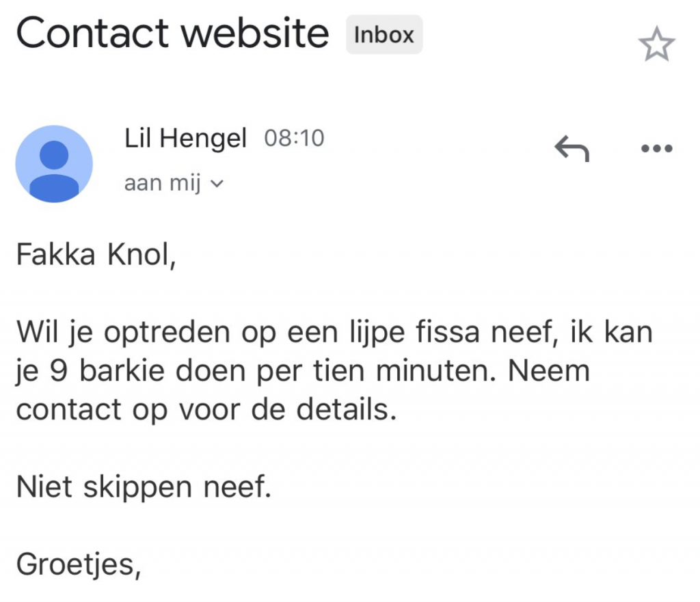Tap the 'aan mij' recipient text
The width and height of the screenshot is (700, 602).
coord(163,184)
